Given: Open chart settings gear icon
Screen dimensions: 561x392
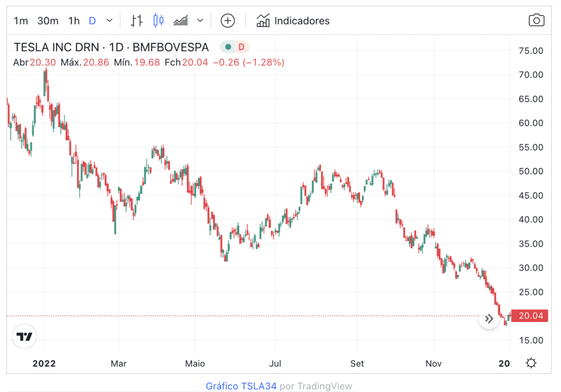Looking at the screenshot, I should [x=531, y=363].
